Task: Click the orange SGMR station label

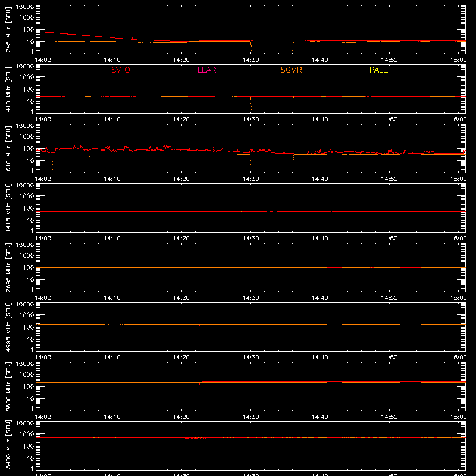Action: click(291, 70)
